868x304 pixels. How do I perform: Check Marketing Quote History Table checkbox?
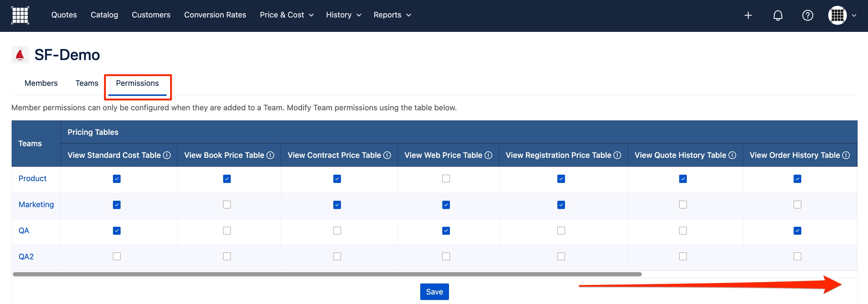tap(683, 204)
